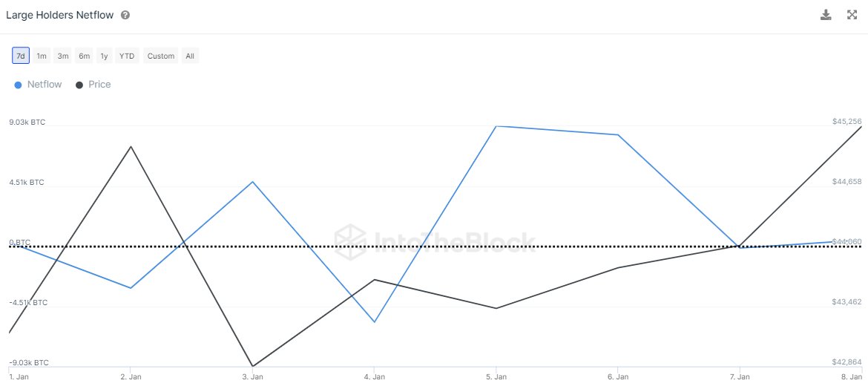Switch to the 1m time range
This screenshot has width=868, height=392.
(x=42, y=56)
